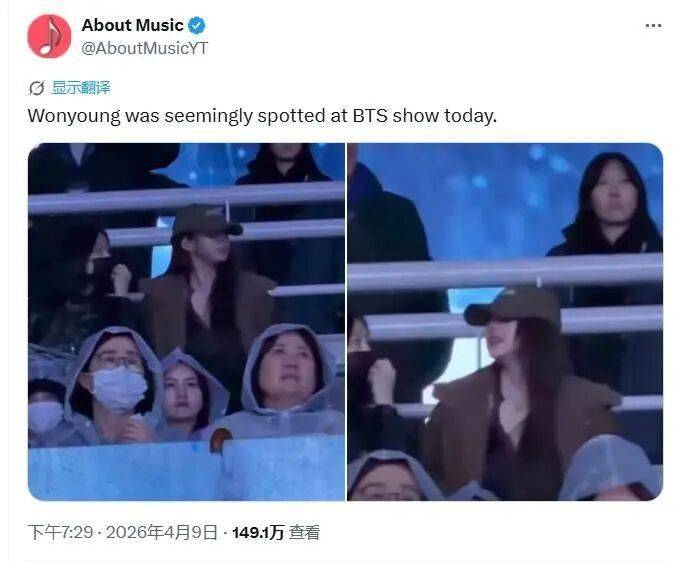The width and height of the screenshot is (680, 562).
Task: Click the 查看 views label
Action: point(304,533)
